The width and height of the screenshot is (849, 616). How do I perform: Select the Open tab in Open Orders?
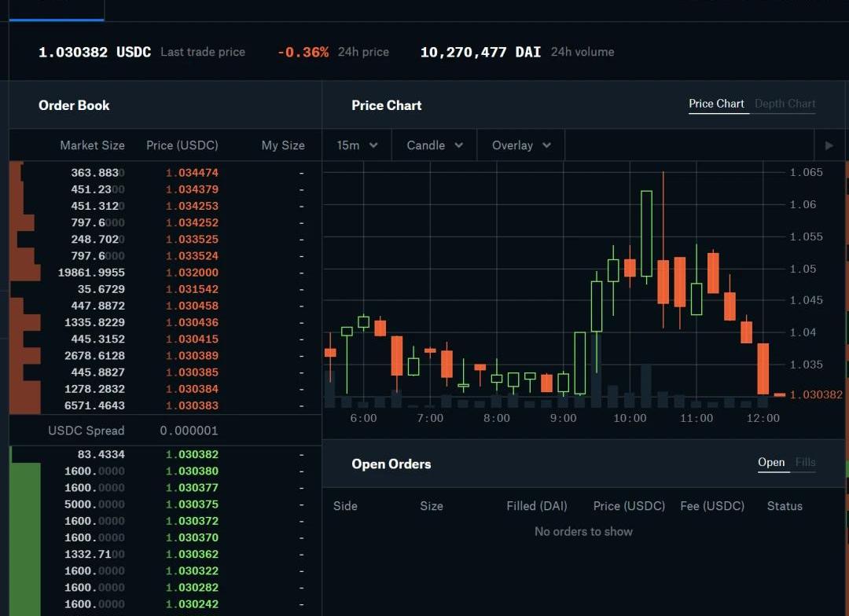(x=771, y=462)
